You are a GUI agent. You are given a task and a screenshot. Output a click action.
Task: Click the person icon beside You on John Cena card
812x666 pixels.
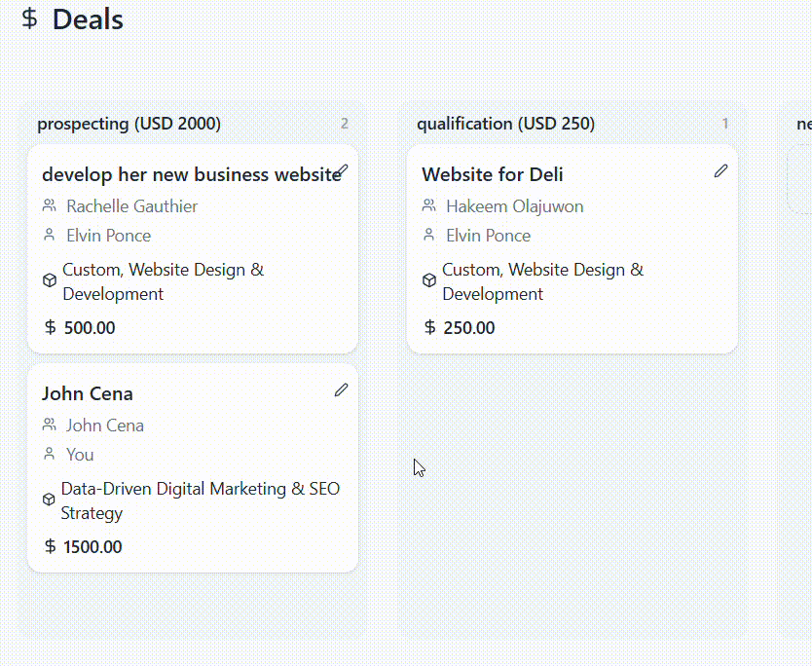pyautogui.click(x=49, y=454)
